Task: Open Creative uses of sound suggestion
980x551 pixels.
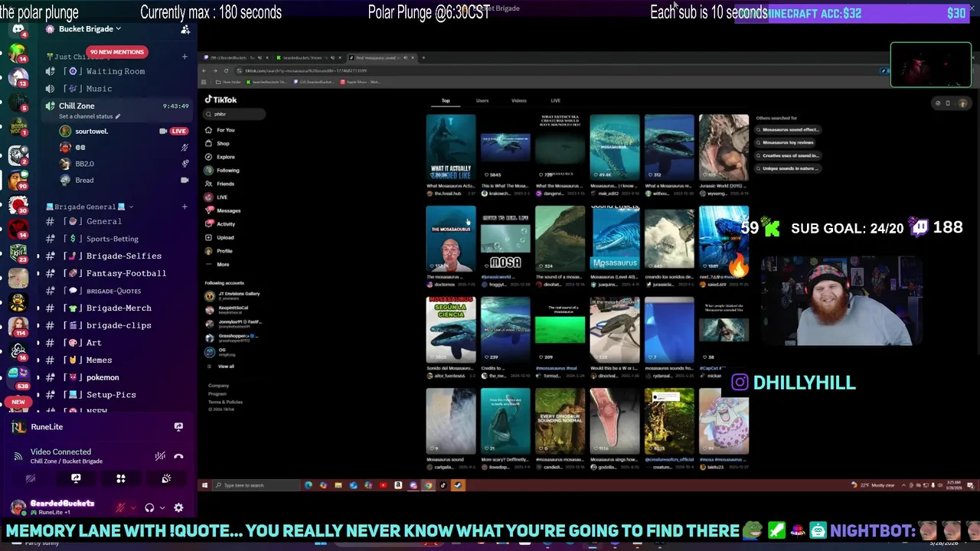Action: 788,155
